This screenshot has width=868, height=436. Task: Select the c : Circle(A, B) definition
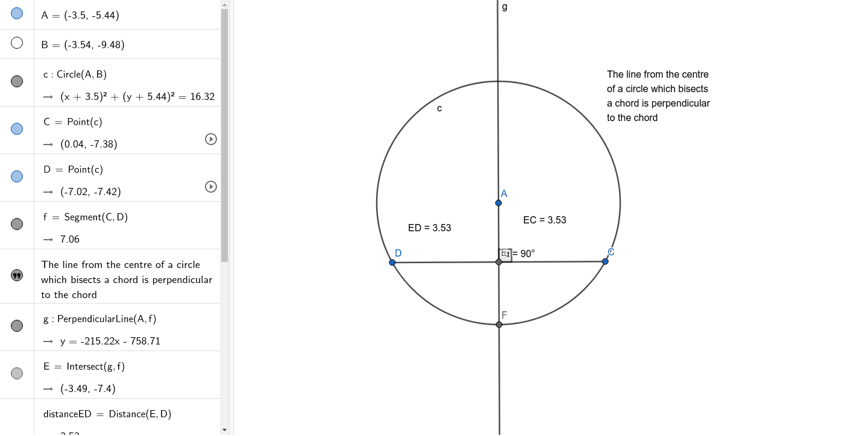75,75
